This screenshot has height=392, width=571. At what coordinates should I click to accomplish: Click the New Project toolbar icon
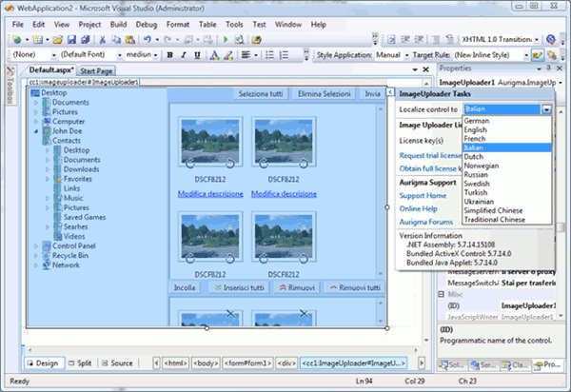pos(16,39)
